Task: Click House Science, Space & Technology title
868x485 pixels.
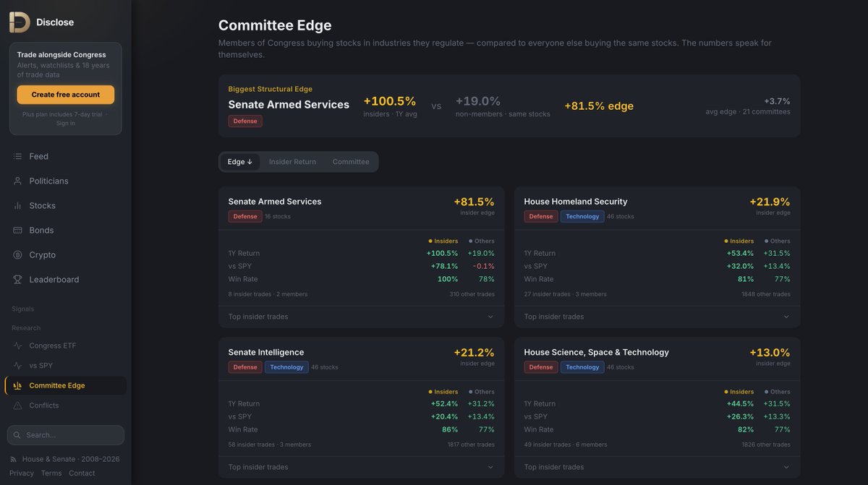Action: (597, 352)
